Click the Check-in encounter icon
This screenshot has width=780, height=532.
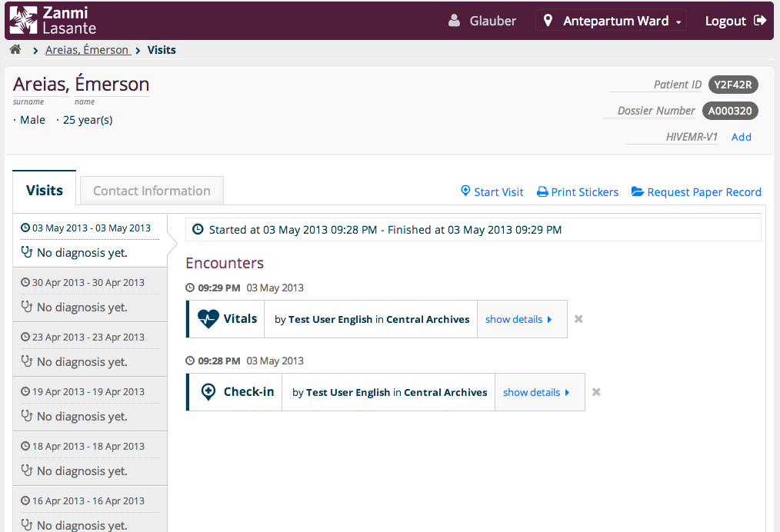208,392
